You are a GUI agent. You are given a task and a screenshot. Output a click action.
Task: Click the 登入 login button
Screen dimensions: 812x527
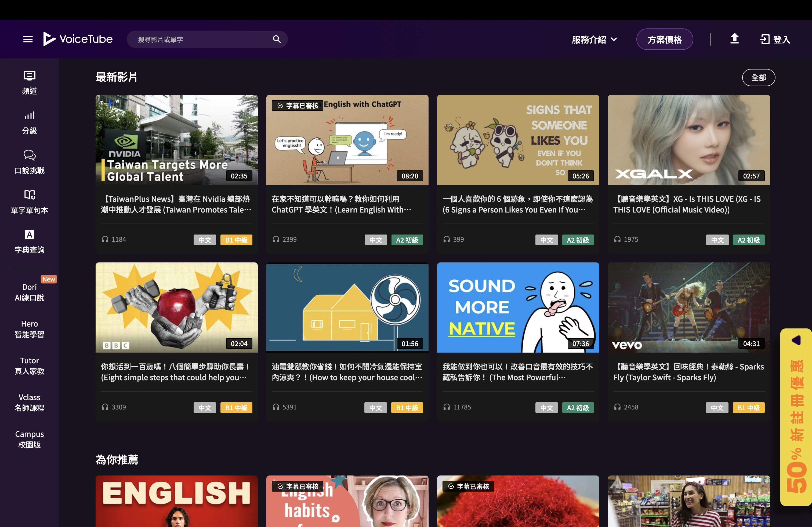pos(775,39)
